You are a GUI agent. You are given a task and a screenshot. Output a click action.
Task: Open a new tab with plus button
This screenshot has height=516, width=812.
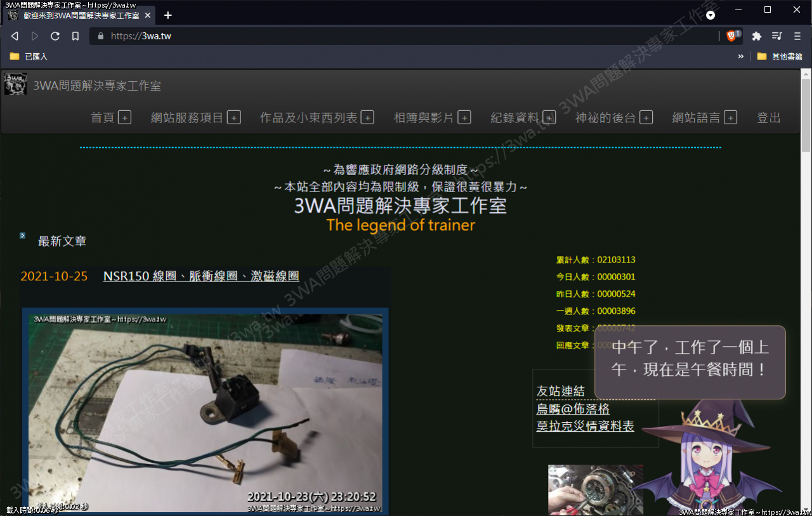(x=168, y=15)
